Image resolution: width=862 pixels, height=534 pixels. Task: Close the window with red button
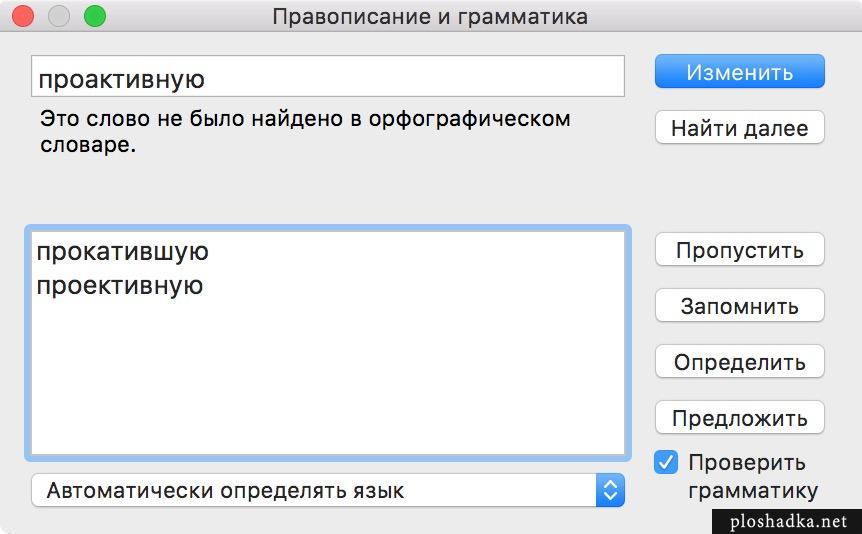click(23, 16)
